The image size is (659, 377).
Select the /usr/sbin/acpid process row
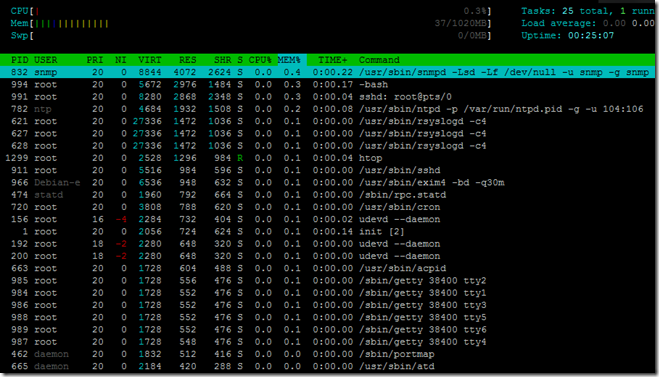(x=327, y=268)
